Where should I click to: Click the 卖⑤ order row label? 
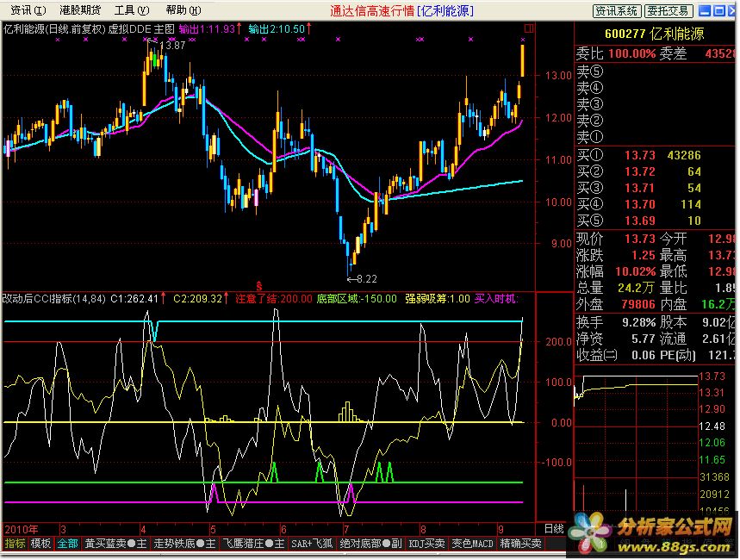[x=590, y=72]
